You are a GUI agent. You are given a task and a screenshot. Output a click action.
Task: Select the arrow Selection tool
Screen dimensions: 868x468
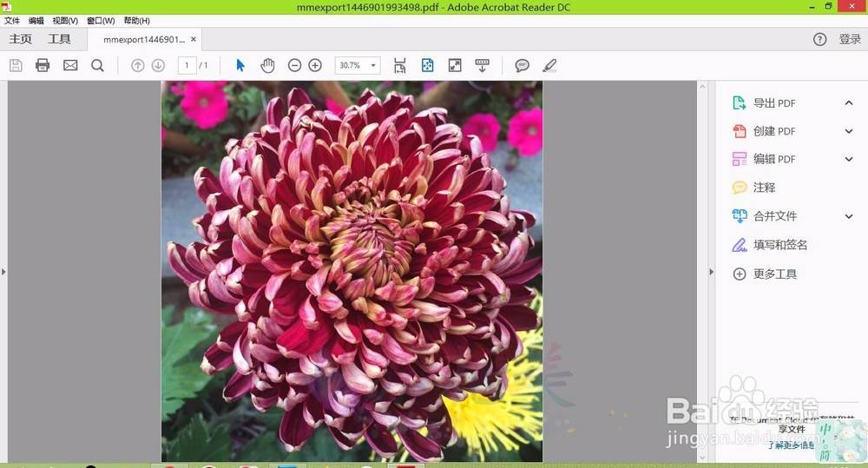tap(240, 65)
